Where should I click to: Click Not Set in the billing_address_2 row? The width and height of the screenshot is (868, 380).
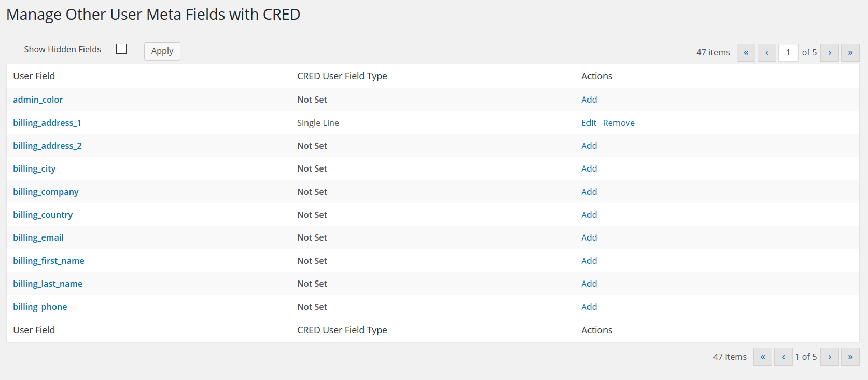click(312, 146)
